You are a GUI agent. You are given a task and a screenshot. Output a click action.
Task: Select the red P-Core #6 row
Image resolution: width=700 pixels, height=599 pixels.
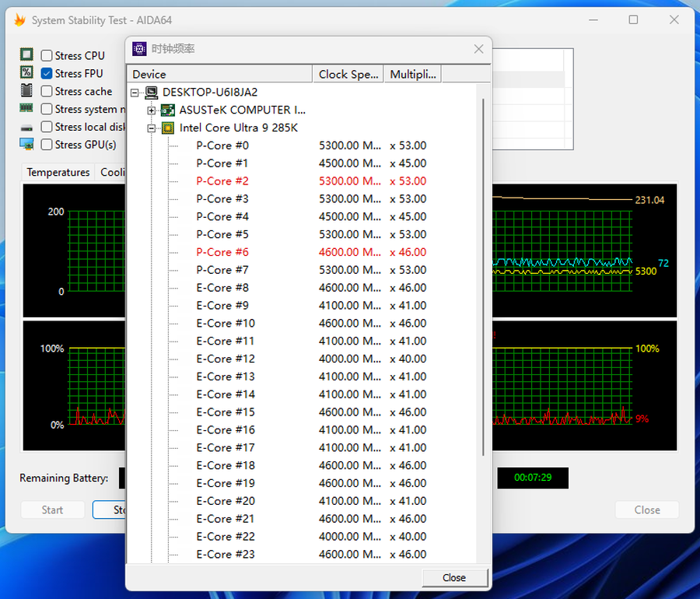310,252
